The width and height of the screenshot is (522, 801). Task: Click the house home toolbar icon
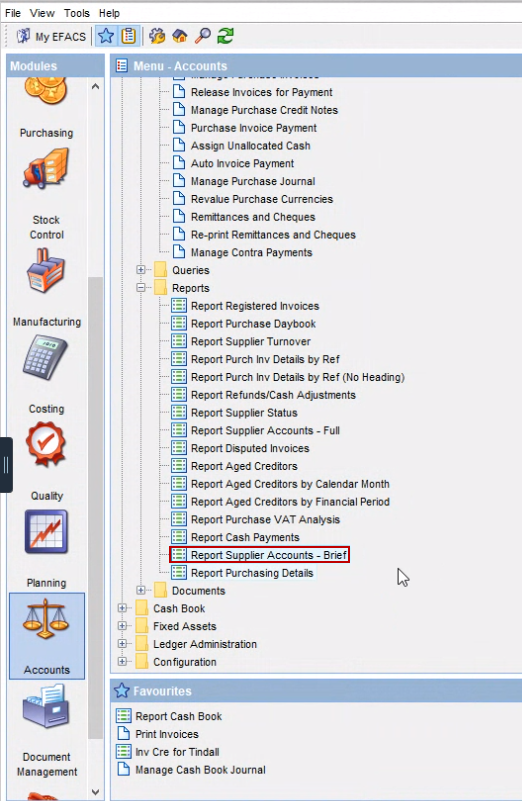180,36
